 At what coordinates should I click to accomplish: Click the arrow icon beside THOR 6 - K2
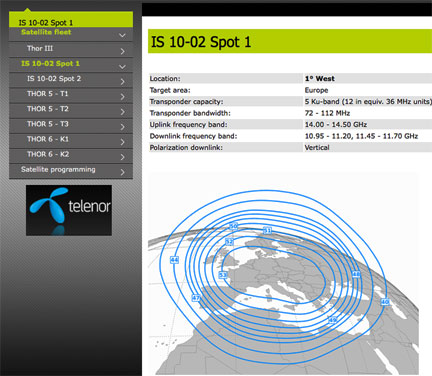pyautogui.click(x=122, y=157)
